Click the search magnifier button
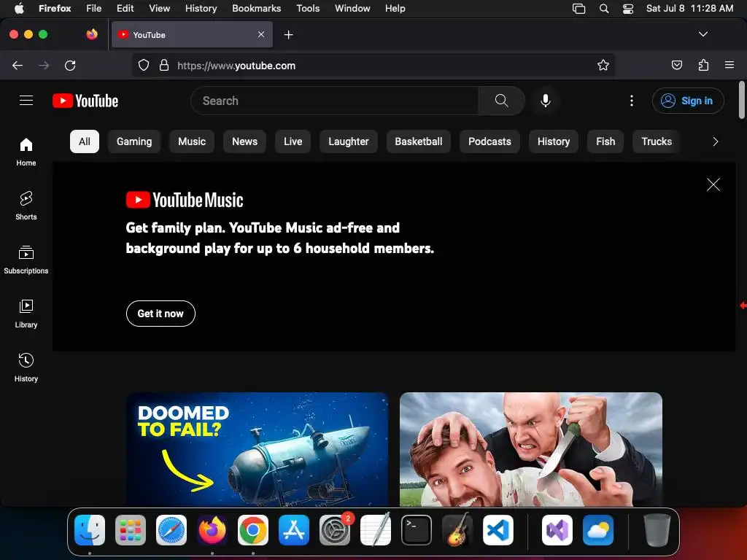 (x=501, y=101)
